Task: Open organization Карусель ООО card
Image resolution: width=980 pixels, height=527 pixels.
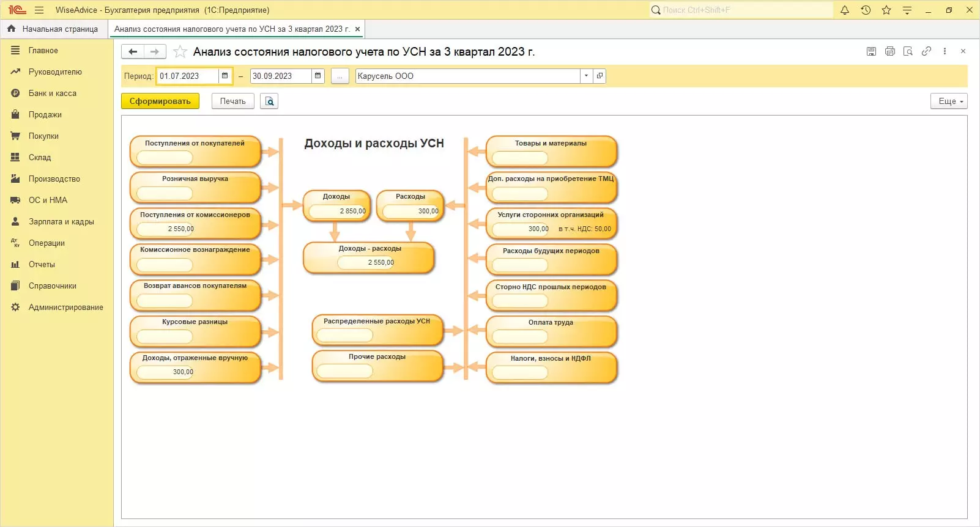Action: (x=600, y=76)
